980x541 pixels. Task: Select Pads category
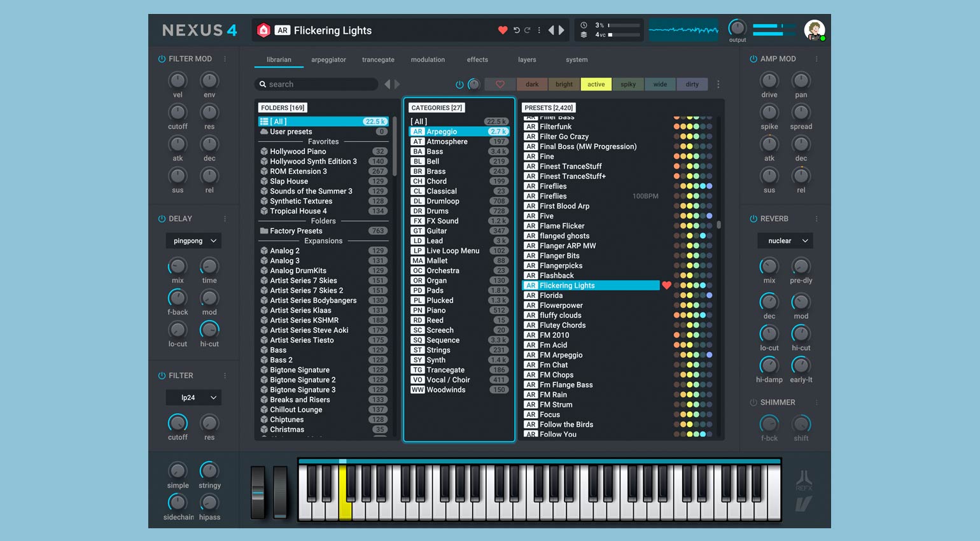coord(459,290)
